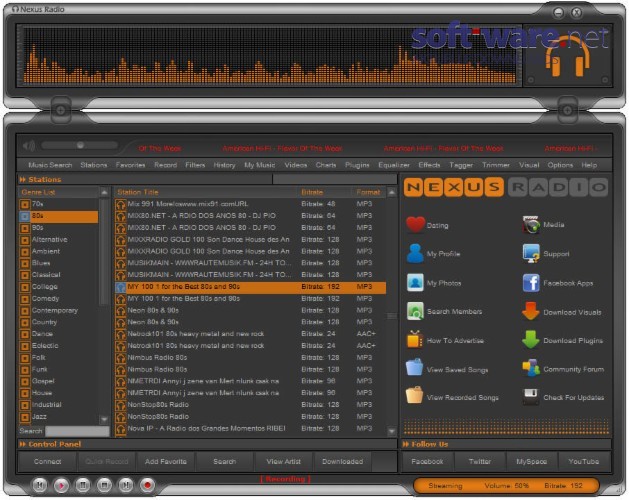Click the headphone icon for Nimbus Radio 80s first row

pyautogui.click(x=121, y=358)
